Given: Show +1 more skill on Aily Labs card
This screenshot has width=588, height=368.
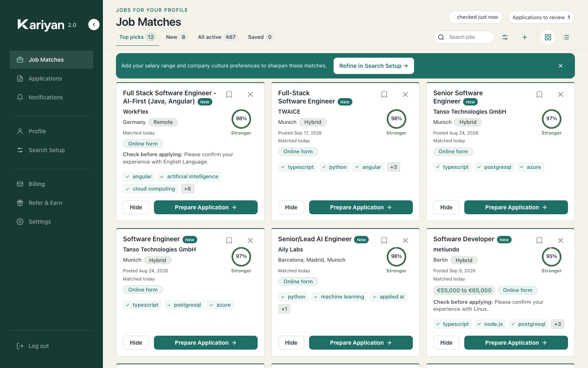Looking at the screenshot, I should pos(284,309).
